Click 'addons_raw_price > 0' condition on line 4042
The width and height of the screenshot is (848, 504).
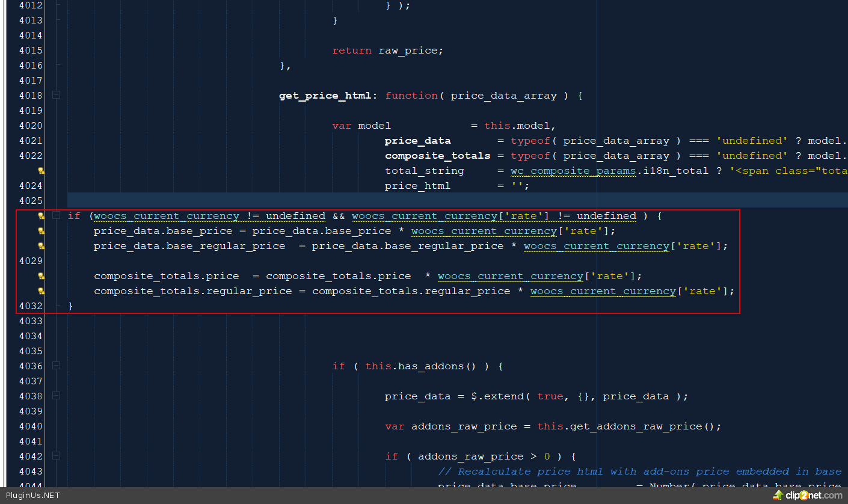484,456
